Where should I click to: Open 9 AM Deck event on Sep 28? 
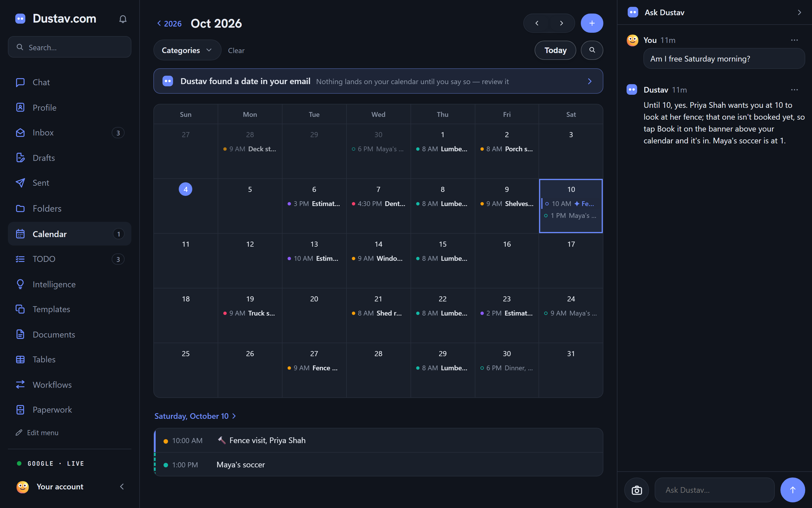[250, 149]
